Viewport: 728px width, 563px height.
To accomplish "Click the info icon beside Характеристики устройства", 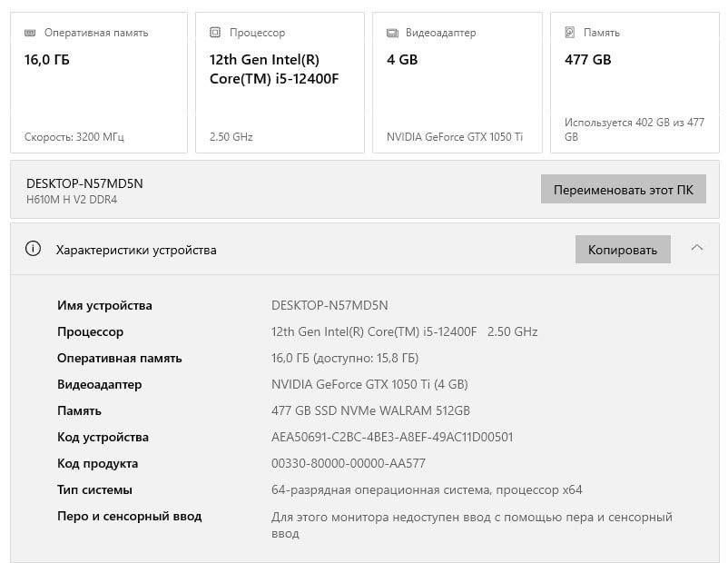I will (x=34, y=250).
